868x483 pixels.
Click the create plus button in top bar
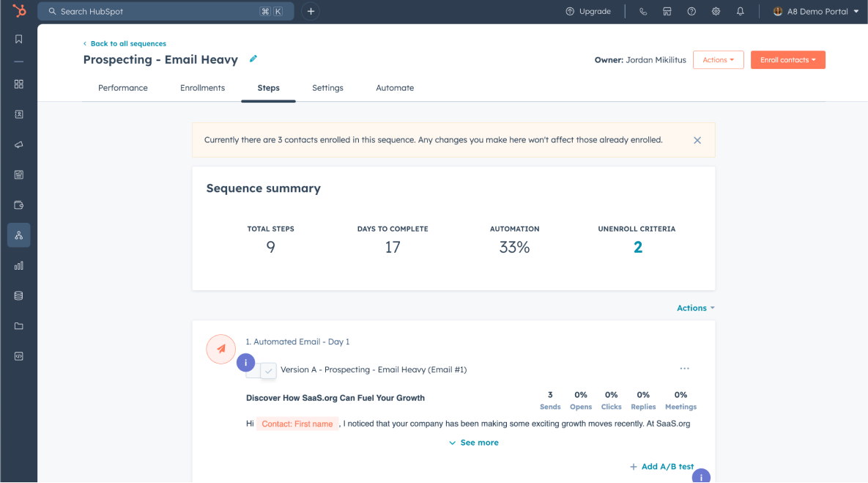[311, 11]
